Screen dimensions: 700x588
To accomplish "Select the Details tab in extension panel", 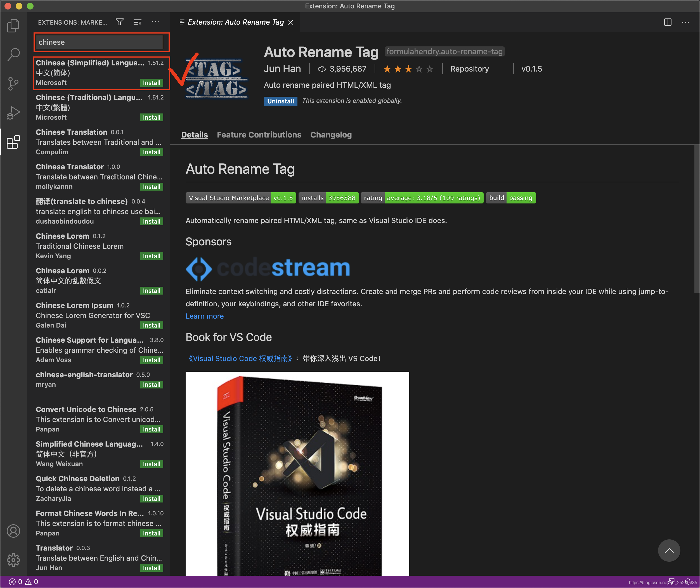I will (194, 135).
